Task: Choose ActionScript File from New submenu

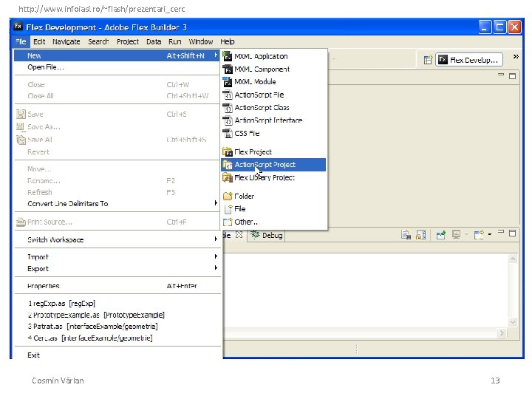Action: tap(273, 95)
